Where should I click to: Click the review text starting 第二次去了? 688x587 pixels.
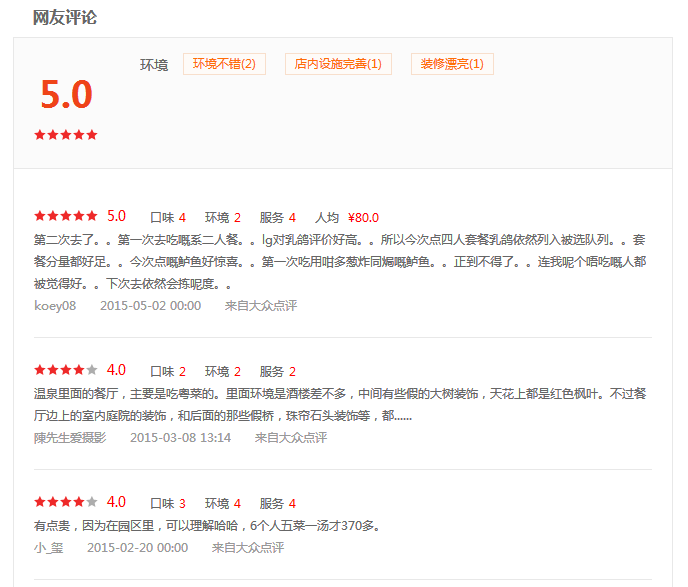pos(340,261)
